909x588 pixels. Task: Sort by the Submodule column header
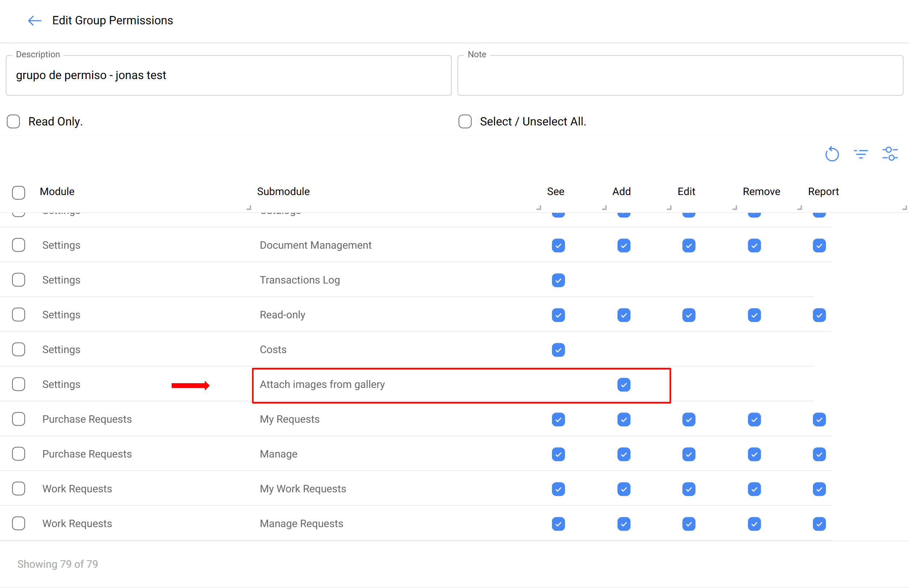pos(283,192)
